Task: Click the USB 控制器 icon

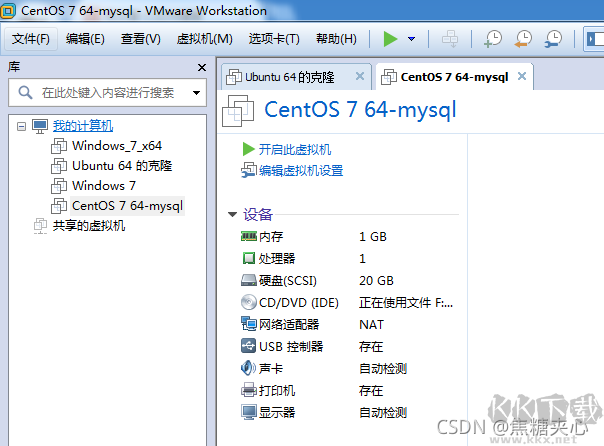Action: click(x=249, y=346)
